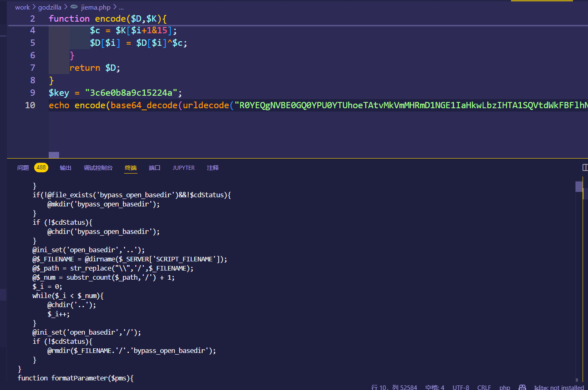
Task: Click the jiema.php file icon in breadcrumb
Action: click(74, 7)
